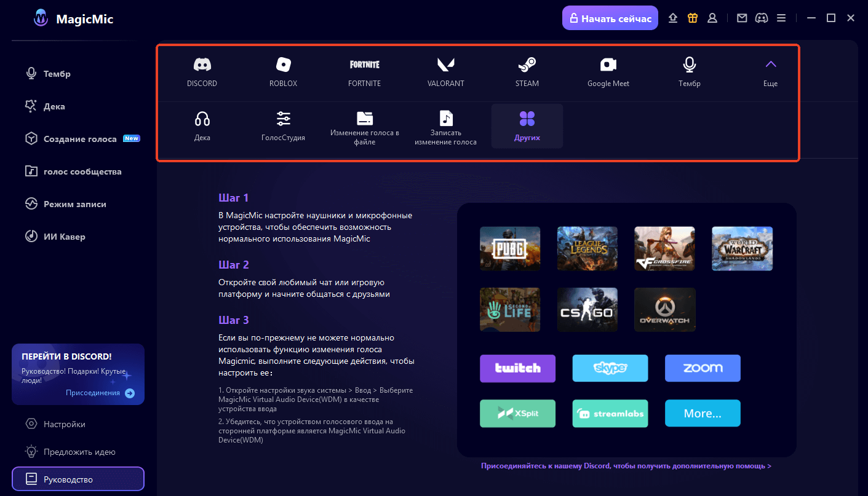Click the Шаг 3 heading
Image resolution: width=868 pixels, height=496 pixels.
234,320
